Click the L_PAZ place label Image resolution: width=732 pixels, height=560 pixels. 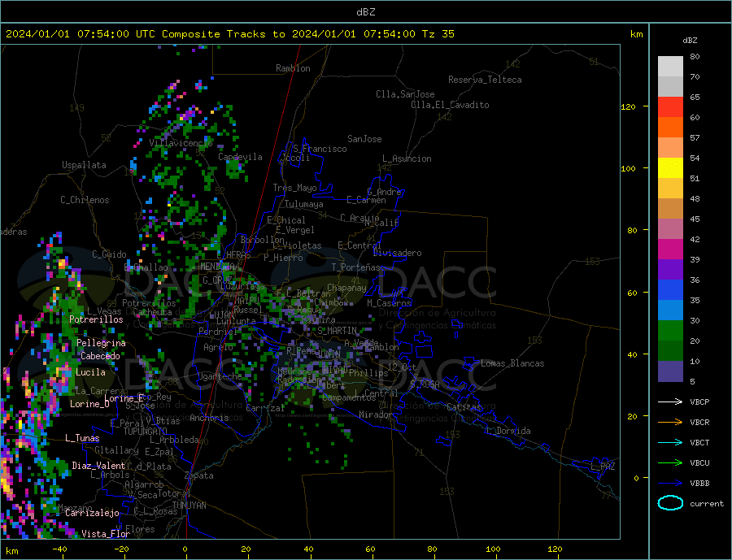603,467
